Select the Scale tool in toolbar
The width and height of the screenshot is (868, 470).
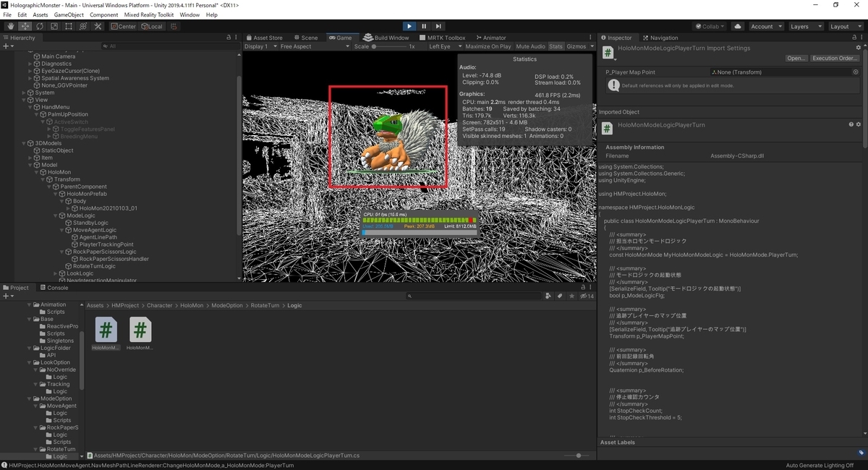(x=54, y=26)
